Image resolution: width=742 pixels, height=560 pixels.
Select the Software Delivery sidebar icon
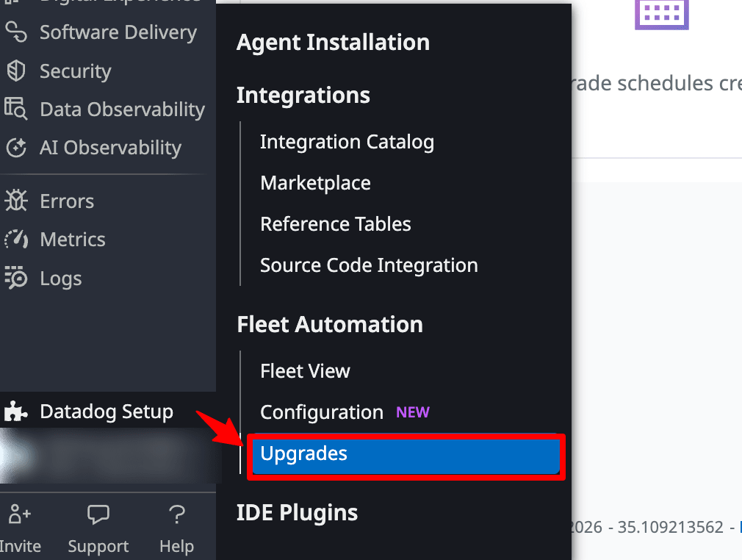(x=15, y=32)
